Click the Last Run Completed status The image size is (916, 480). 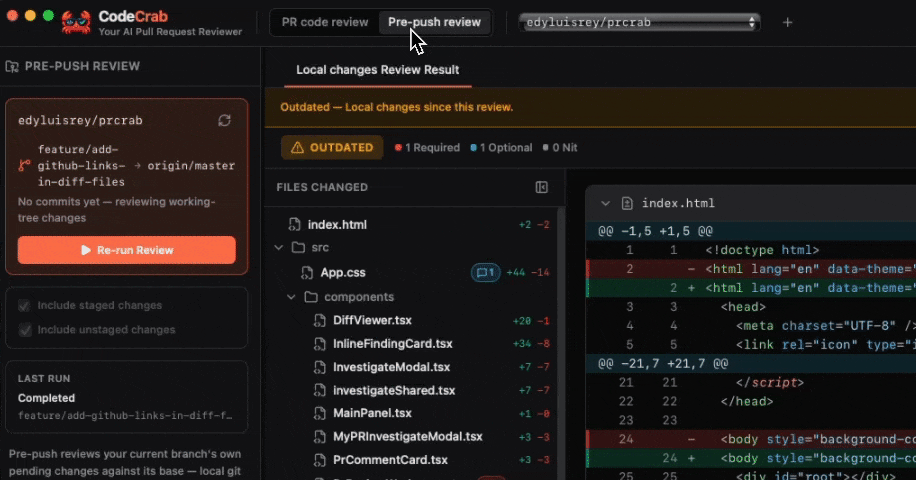(x=46, y=398)
